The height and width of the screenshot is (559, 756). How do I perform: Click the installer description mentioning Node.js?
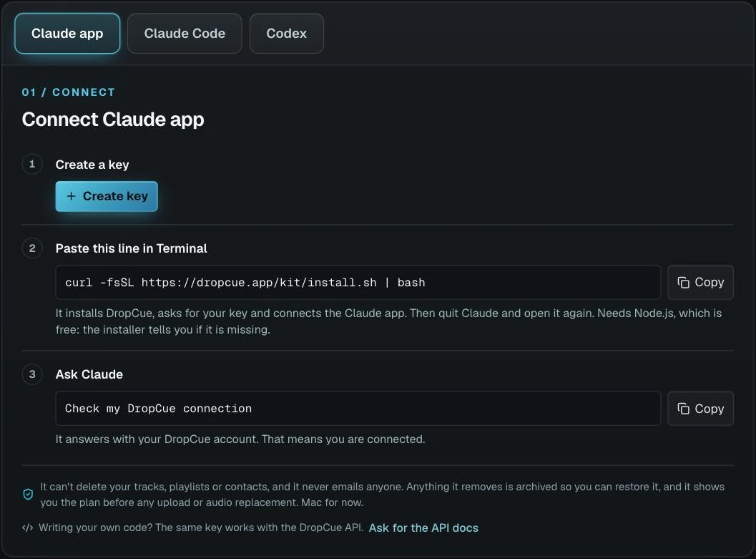pos(388,321)
